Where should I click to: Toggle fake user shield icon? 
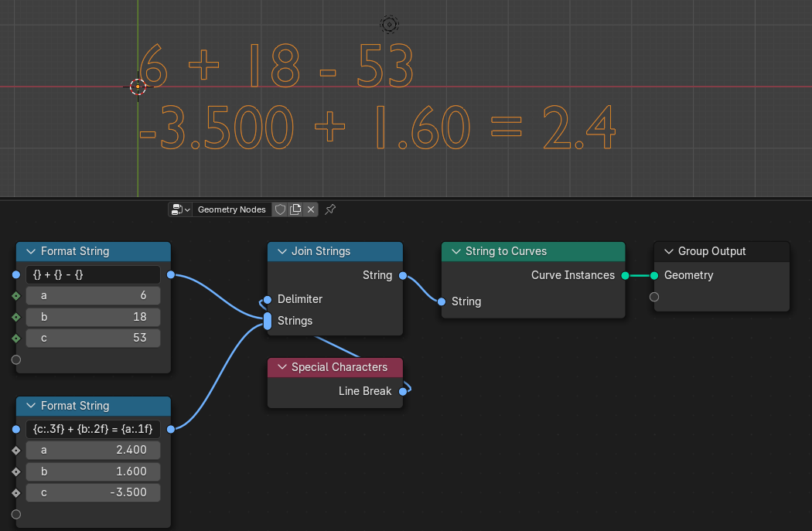tap(280, 209)
